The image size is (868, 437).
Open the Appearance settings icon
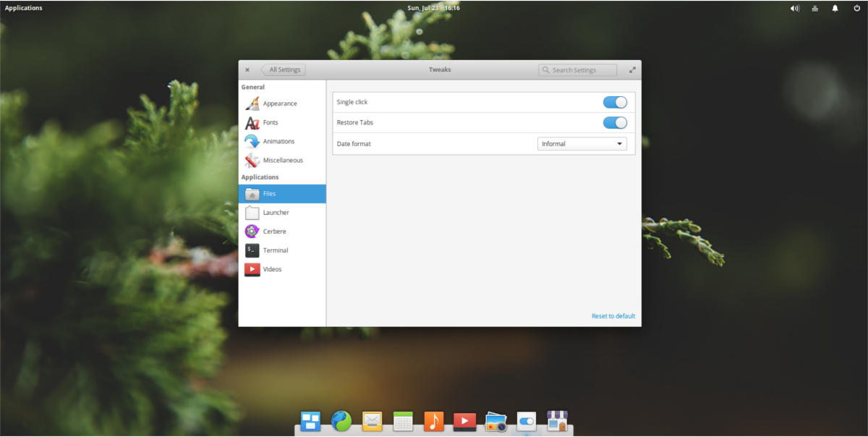pos(252,103)
